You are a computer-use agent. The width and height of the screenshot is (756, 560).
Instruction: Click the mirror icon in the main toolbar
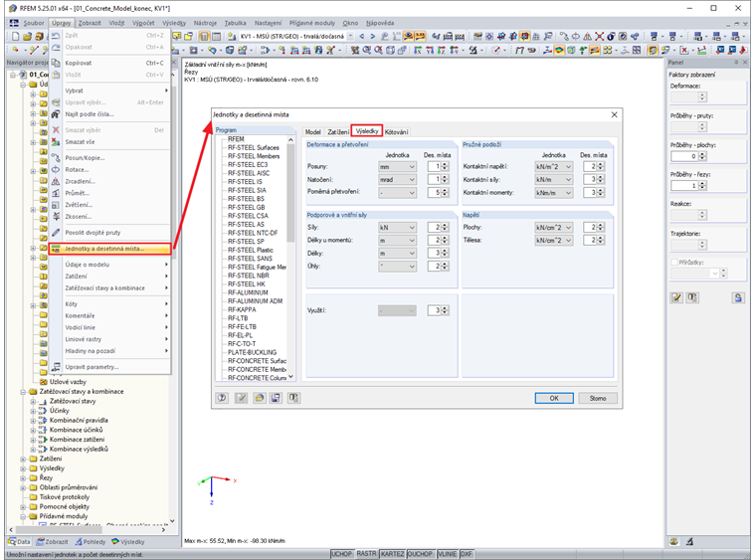(x=587, y=36)
